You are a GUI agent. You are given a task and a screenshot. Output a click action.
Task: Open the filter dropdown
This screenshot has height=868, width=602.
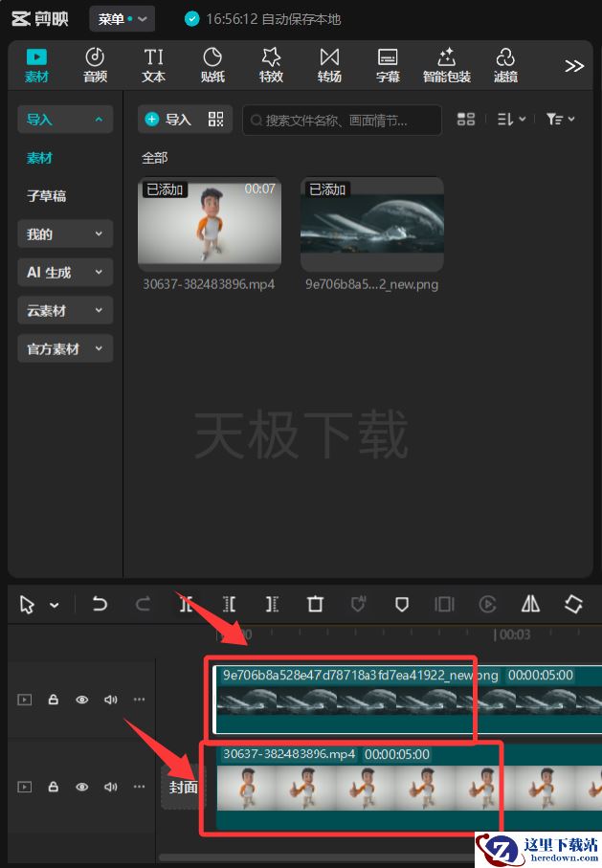[x=561, y=119]
